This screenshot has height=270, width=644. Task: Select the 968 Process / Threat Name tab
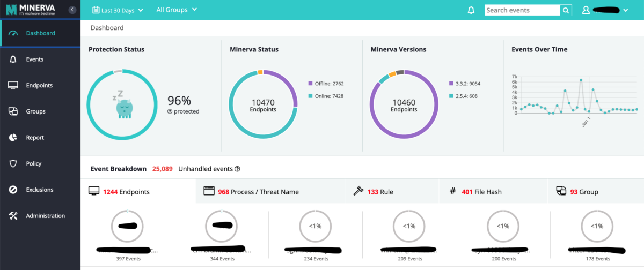tap(270, 191)
